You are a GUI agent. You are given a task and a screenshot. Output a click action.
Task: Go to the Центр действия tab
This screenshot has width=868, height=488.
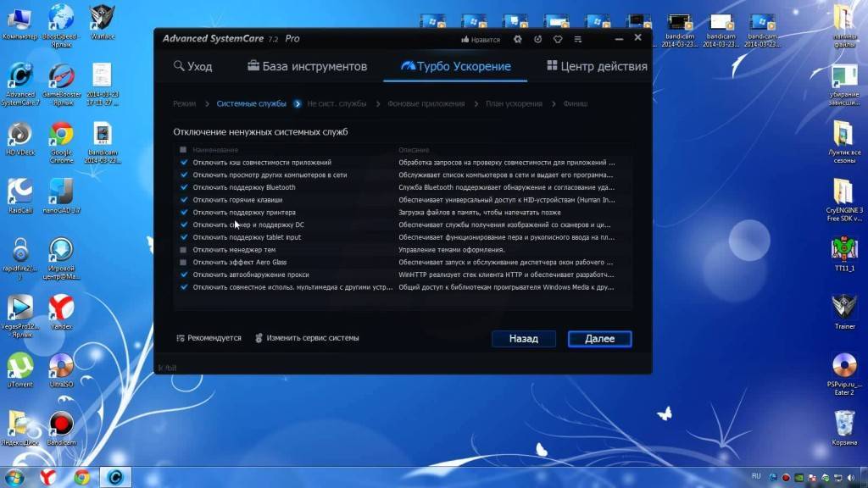(x=597, y=66)
